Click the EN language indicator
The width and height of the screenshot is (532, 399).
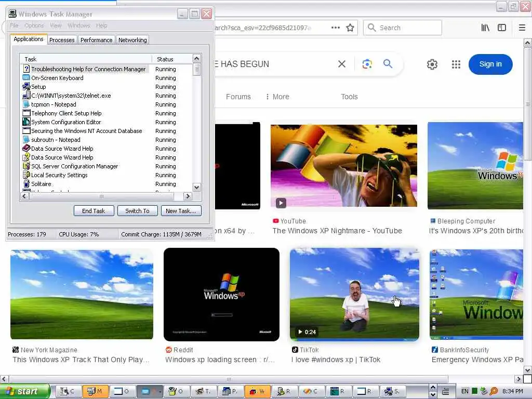pyautogui.click(x=465, y=391)
